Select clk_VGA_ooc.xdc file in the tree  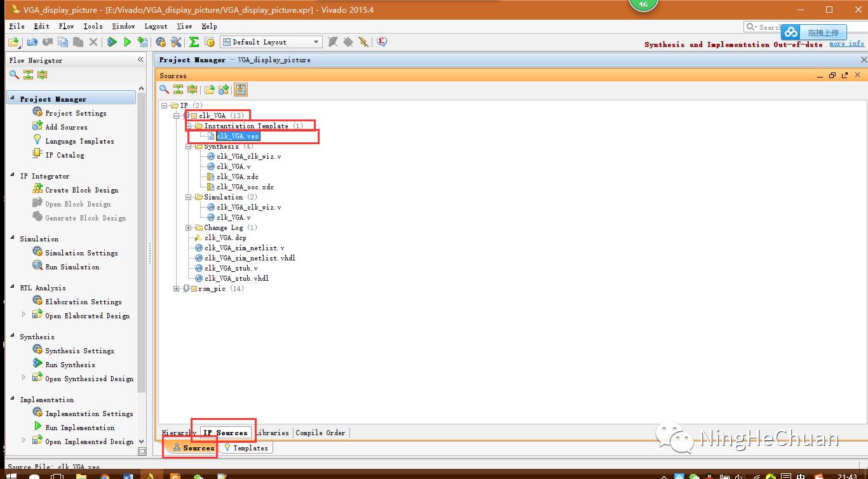pos(245,187)
